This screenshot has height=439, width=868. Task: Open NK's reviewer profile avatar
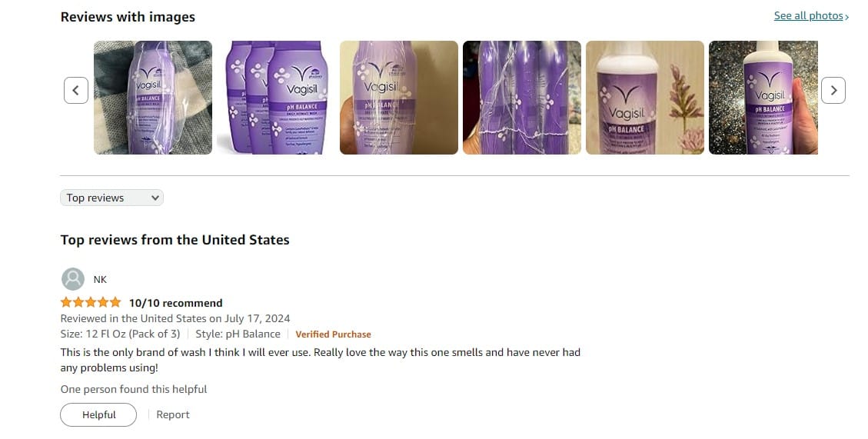pyautogui.click(x=72, y=279)
